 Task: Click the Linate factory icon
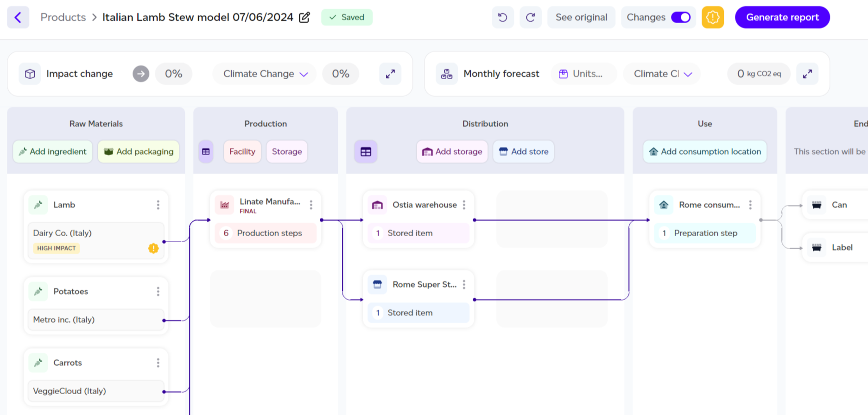(x=225, y=205)
